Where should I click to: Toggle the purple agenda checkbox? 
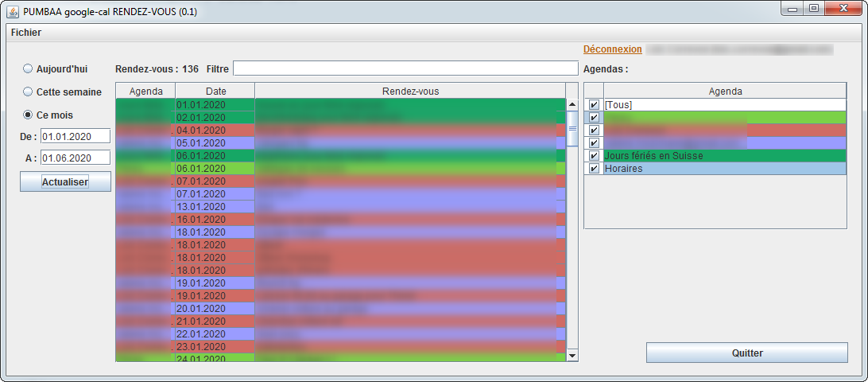point(594,143)
